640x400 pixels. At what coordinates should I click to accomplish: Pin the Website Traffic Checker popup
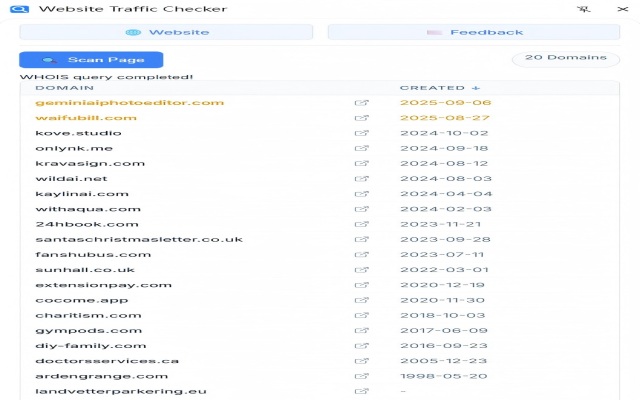pos(584,9)
